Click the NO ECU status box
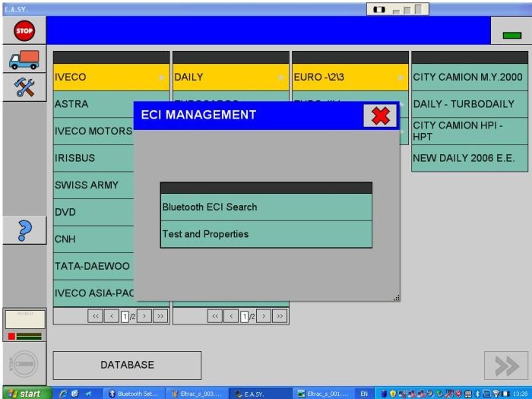The height and width of the screenshot is (399, 532). [x=25, y=319]
